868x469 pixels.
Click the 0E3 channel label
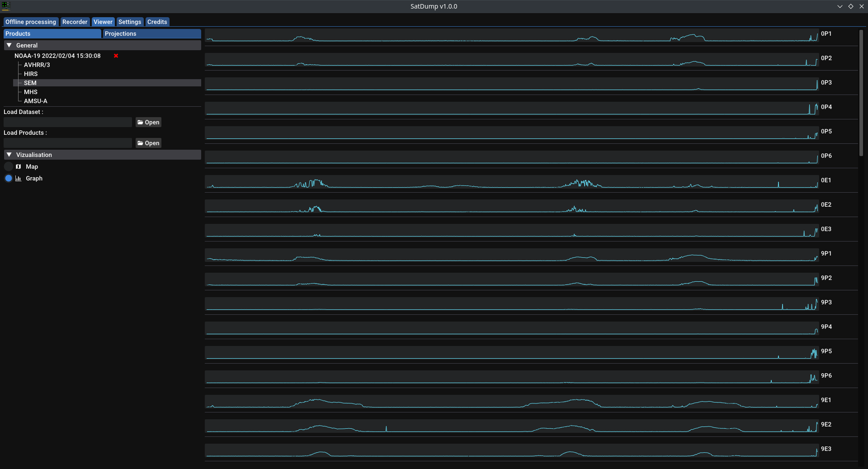(826, 229)
